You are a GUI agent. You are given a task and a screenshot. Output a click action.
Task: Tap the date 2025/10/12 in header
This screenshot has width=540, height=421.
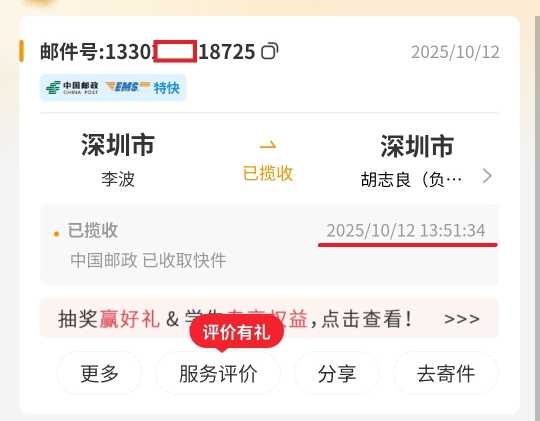pos(455,52)
